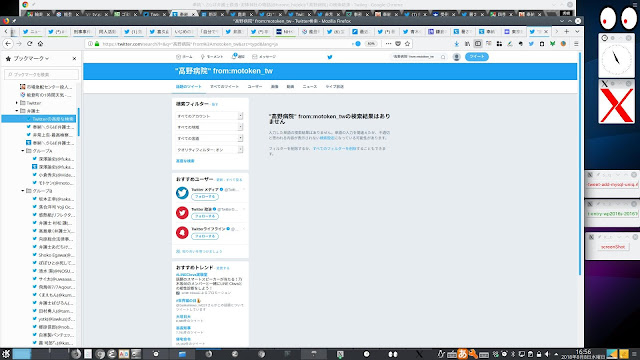The width and height of the screenshot is (640, 360).
Task: Click green yen extension icon in toolbar
Action: pyautogui.click(x=552, y=44)
